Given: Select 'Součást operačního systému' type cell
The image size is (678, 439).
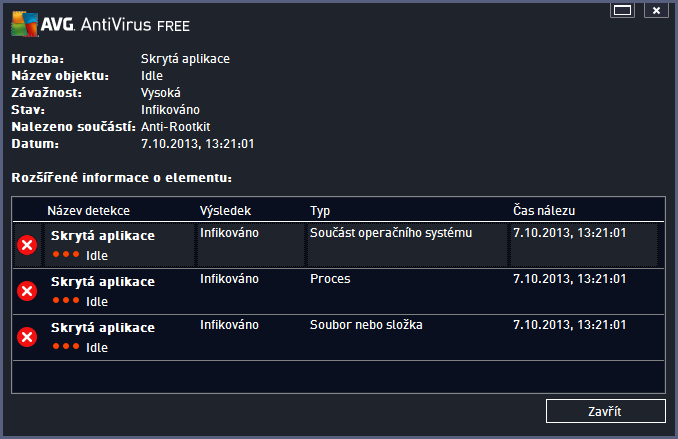Looking at the screenshot, I should (x=390, y=233).
